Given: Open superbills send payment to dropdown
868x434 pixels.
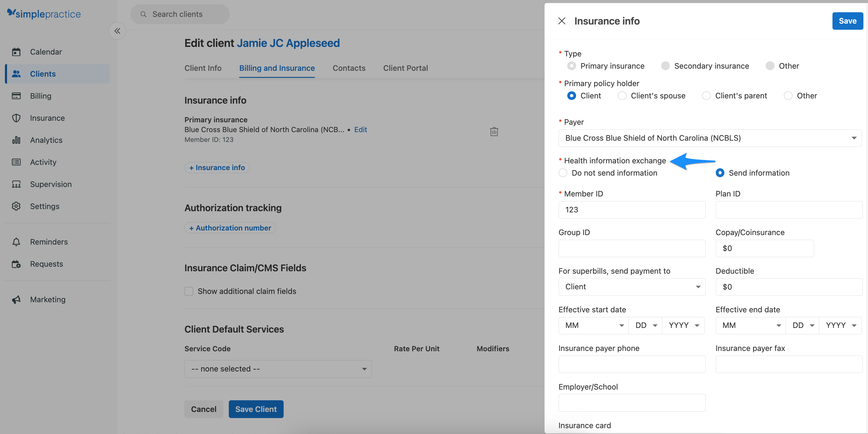Looking at the screenshot, I should point(632,287).
